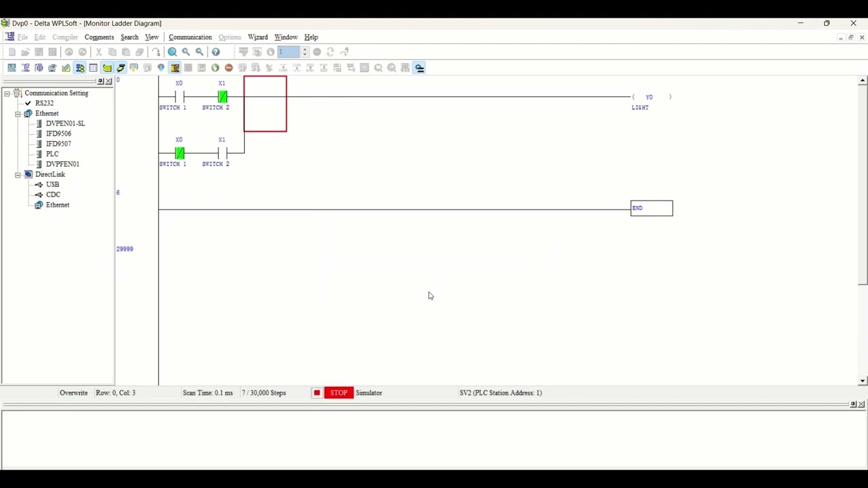Open the device table grid icon
The width and height of the screenshot is (868, 488).
(93, 68)
